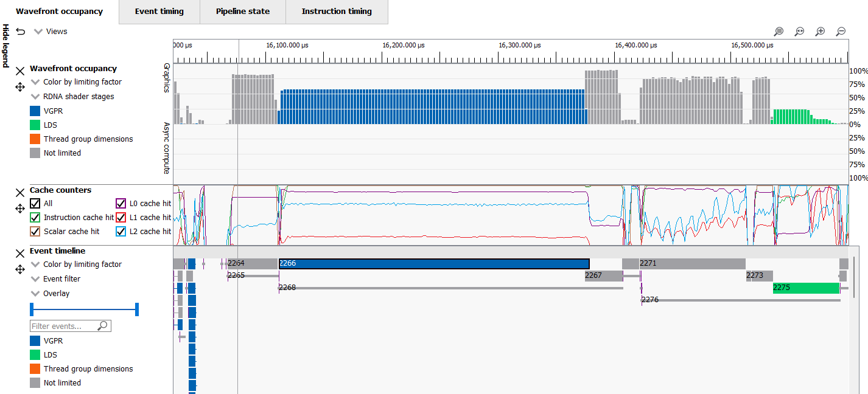Image resolution: width=868 pixels, height=394 pixels.
Task: Click the right handle of the range slider
Action: 137,309
